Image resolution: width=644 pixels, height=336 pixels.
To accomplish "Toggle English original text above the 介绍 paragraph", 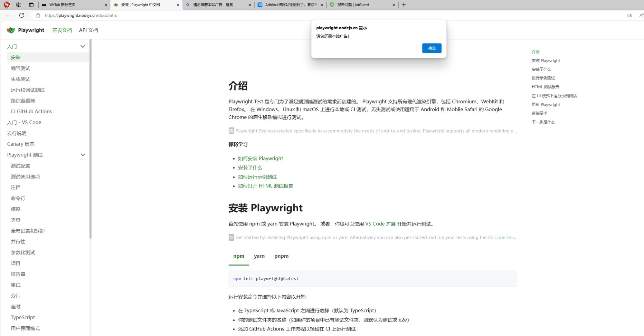I will click(230, 131).
